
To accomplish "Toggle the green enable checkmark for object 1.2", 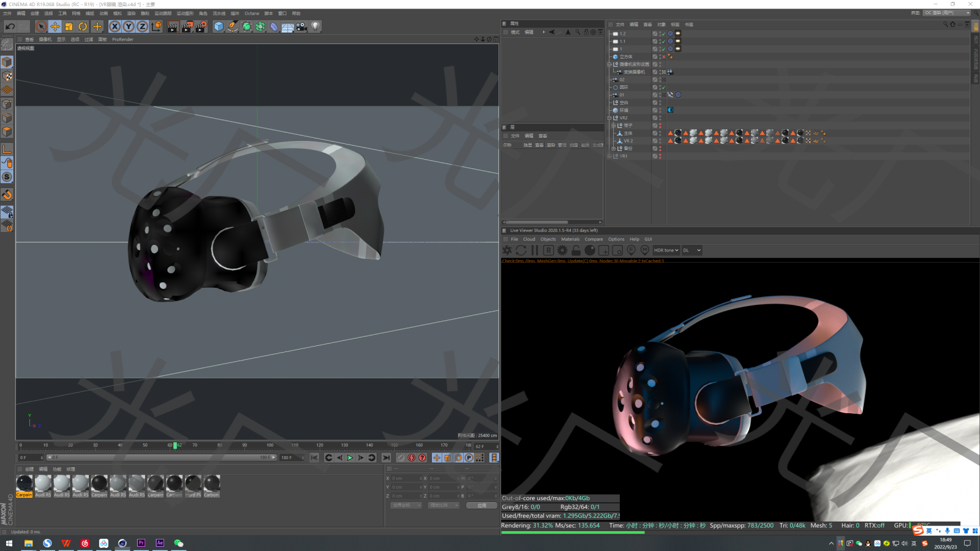I will (x=663, y=34).
